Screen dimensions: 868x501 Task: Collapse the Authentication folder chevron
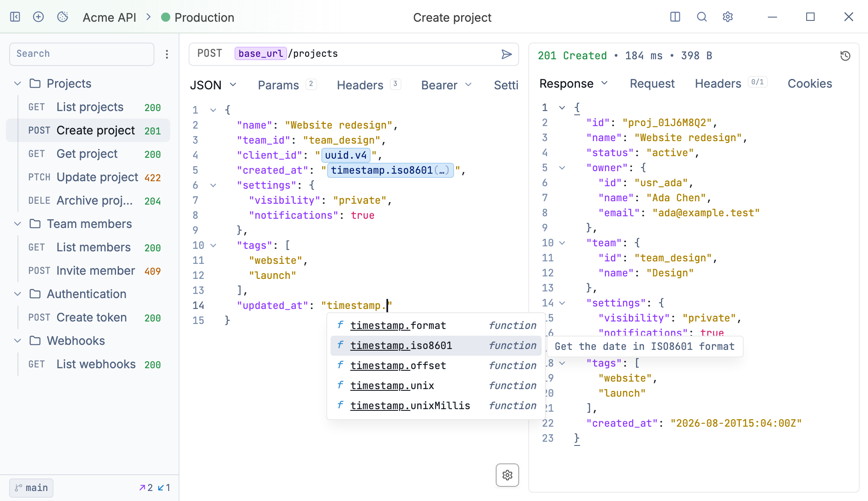pyautogui.click(x=18, y=294)
